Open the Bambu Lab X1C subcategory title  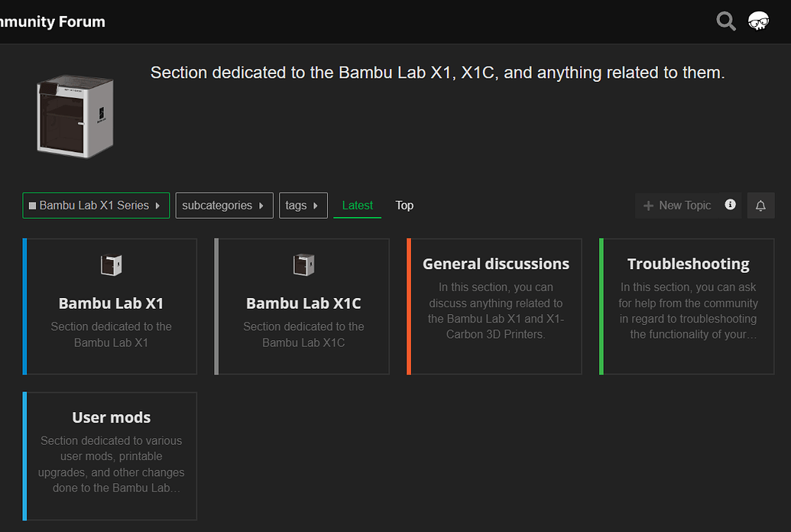pyautogui.click(x=303, y=303)
